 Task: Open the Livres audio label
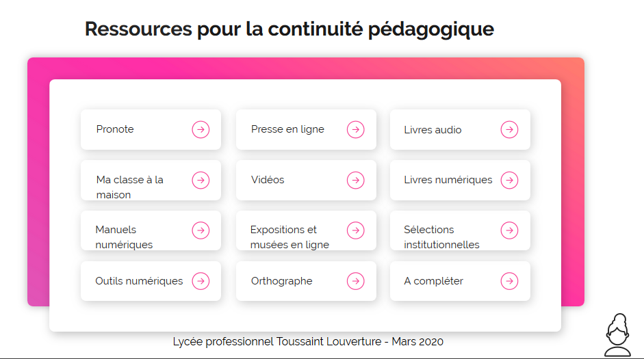tap(433, 130)
